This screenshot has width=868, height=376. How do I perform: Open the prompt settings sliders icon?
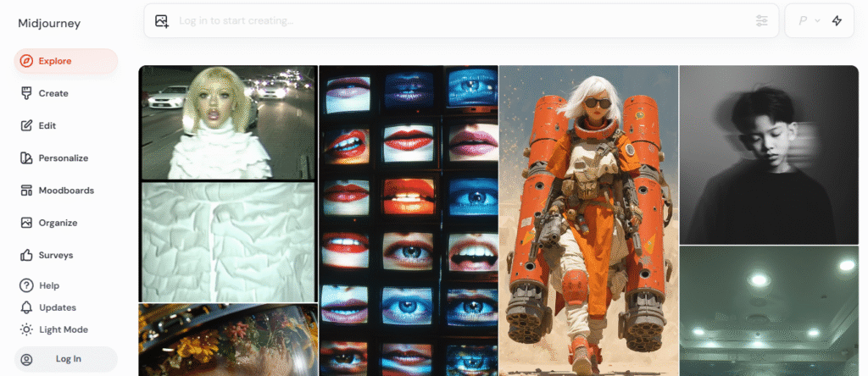[x=762, y=21]
